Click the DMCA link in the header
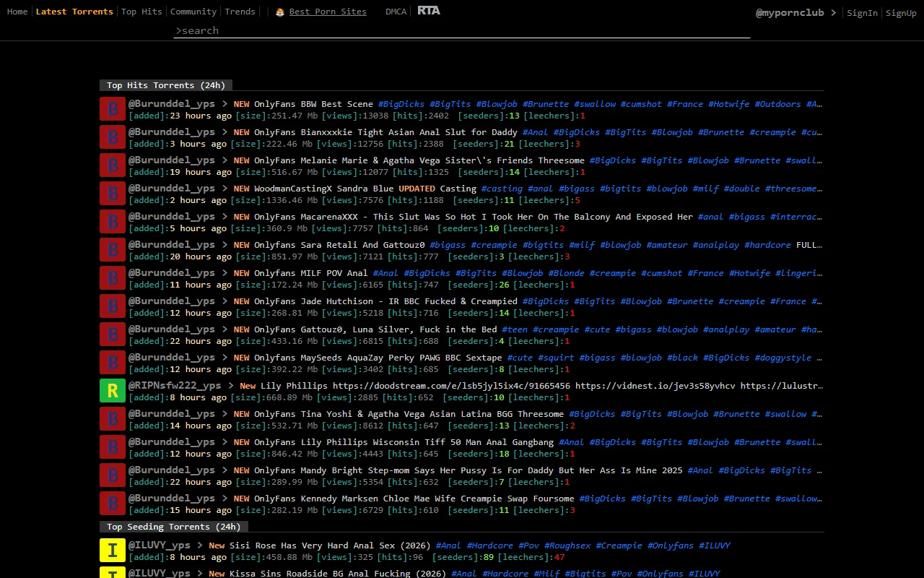This screenshot has height=578, width=924. [x=396, y=11]
